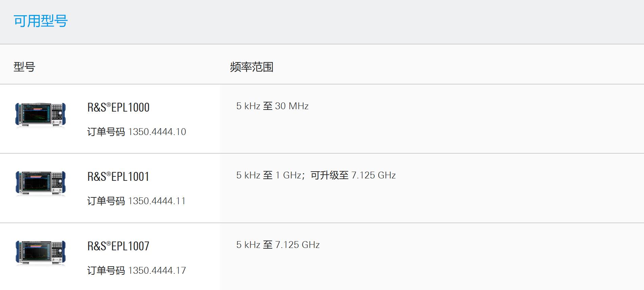This screenshot has width=644, height=290.
Task: Open the R&S EPL1000 product thumbnail
Action: click(x=40, y=115)
